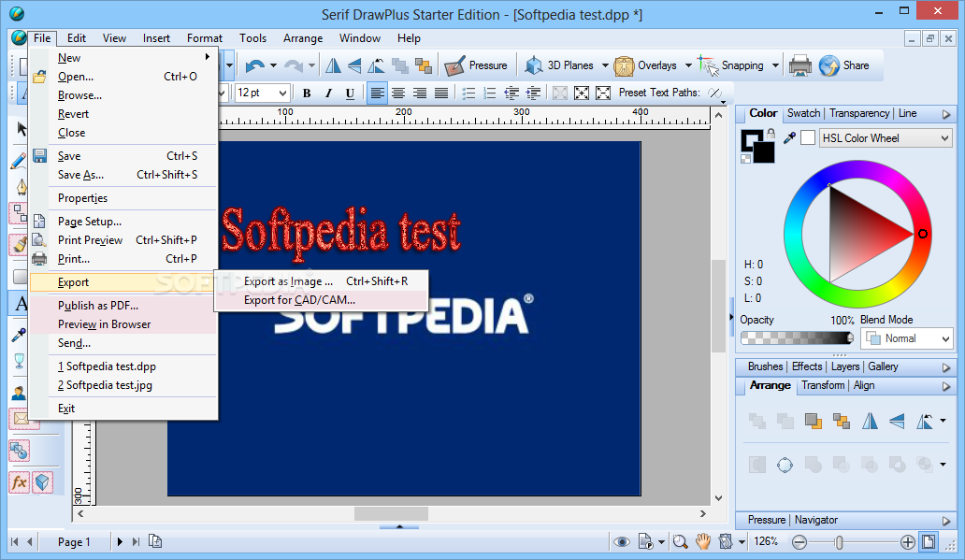Select the Pan hand tool
This screenshot has width=965, height=560.
pos(703,541)
